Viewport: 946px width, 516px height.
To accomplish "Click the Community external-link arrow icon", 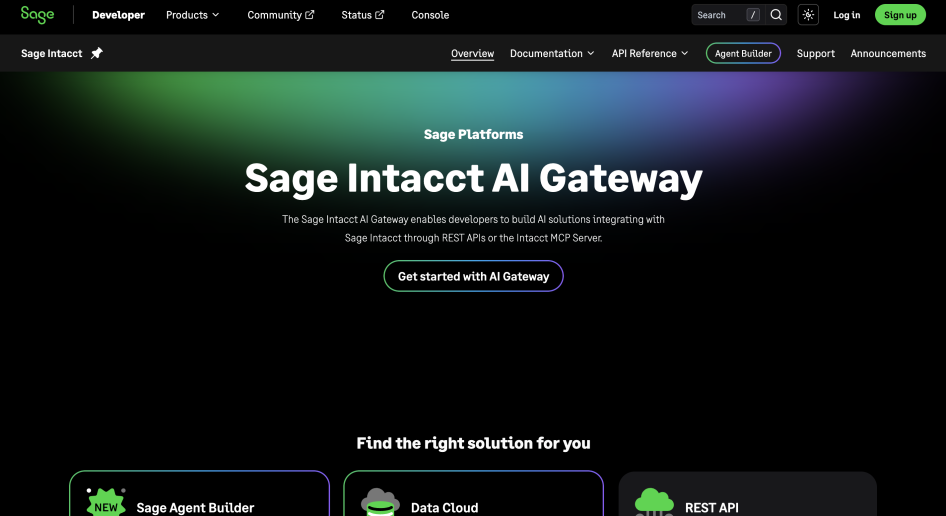I will coord(310,14).
